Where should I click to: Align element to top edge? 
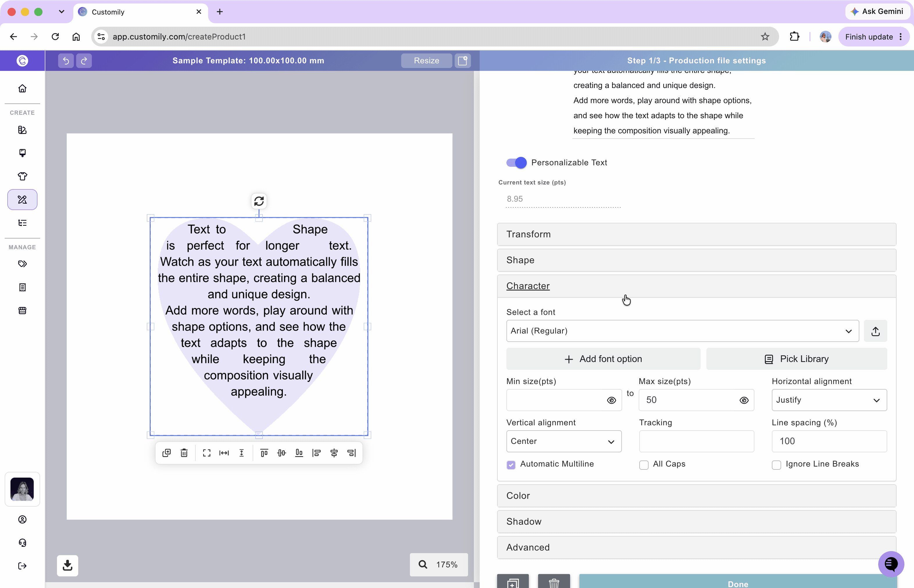click(x=264, y=453)
